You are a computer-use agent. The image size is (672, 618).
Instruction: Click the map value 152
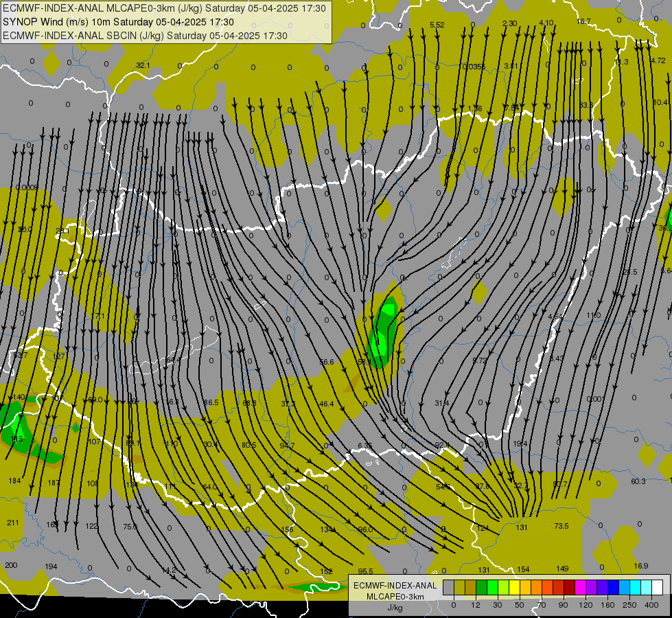click(326, 571)
